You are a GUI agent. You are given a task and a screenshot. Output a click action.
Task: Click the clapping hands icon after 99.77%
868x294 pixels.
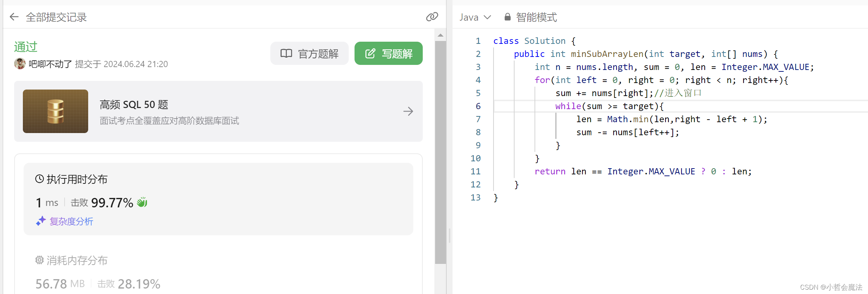[142, 202]
